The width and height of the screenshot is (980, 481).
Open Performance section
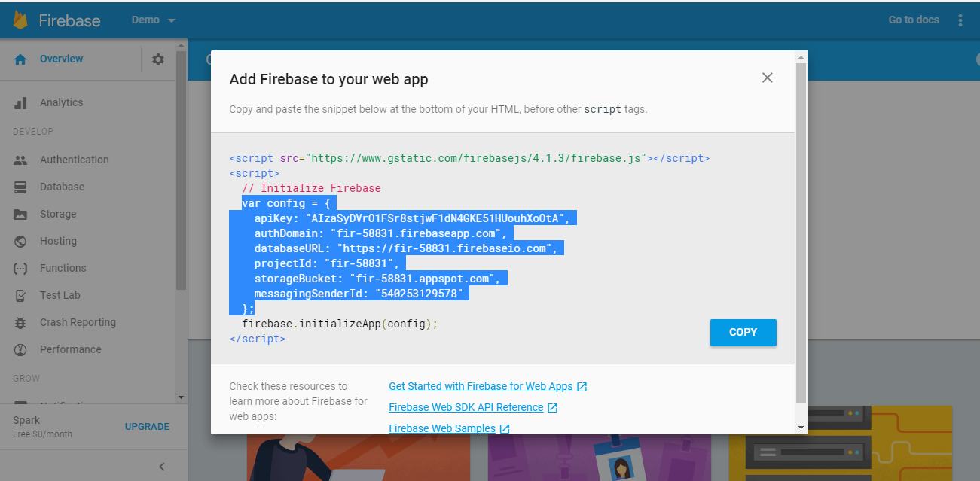(71, 350)
